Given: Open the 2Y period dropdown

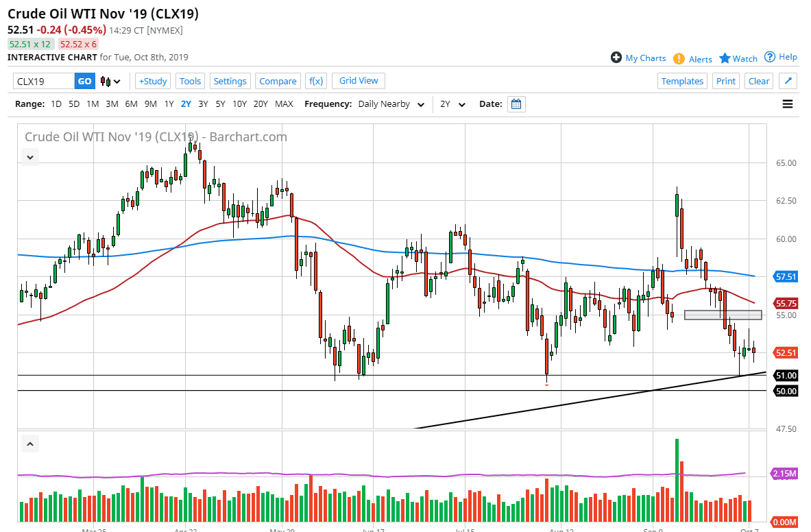Looking at the screenshot, I should (x=452, y=104).
